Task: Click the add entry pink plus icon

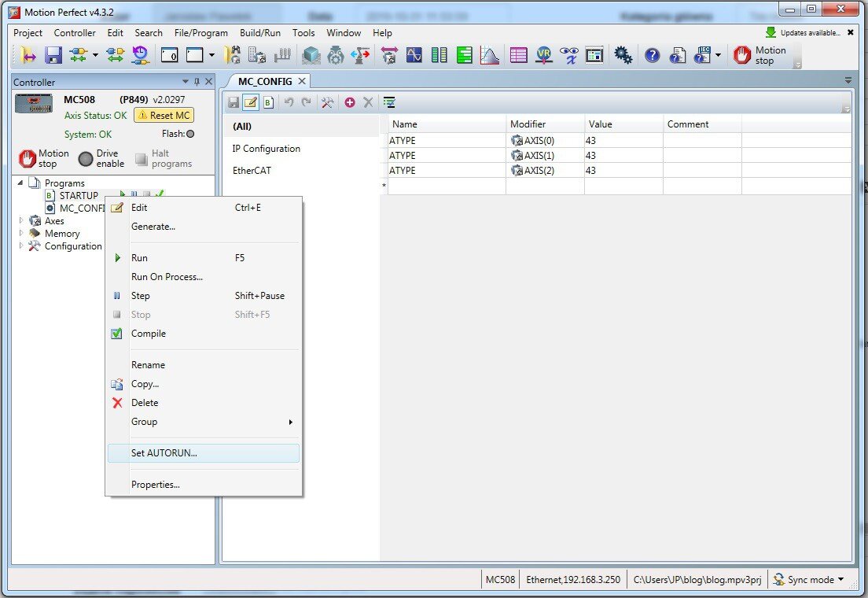Action: pyautogui.click(x=350, y=102)
